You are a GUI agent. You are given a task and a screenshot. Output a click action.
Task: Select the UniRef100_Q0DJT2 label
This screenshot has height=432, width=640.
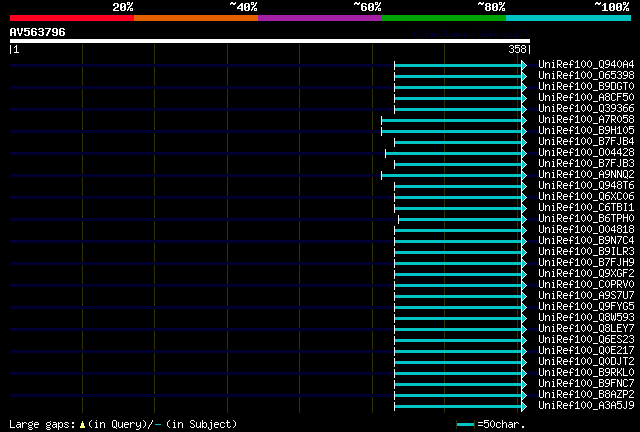pos(586,362)
